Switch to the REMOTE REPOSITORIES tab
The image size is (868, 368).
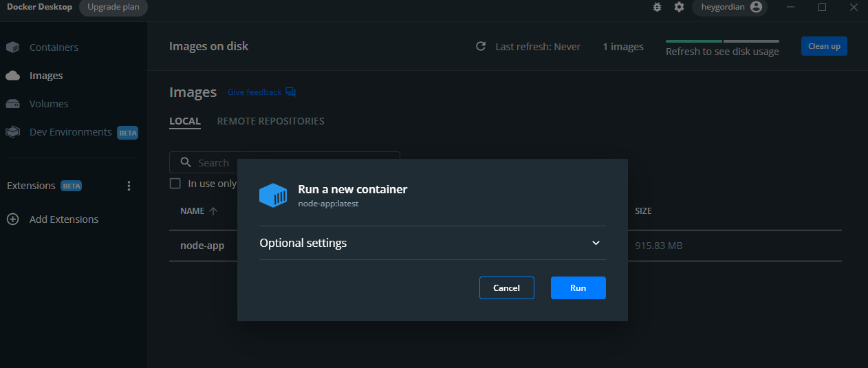[x=271, y=121]
